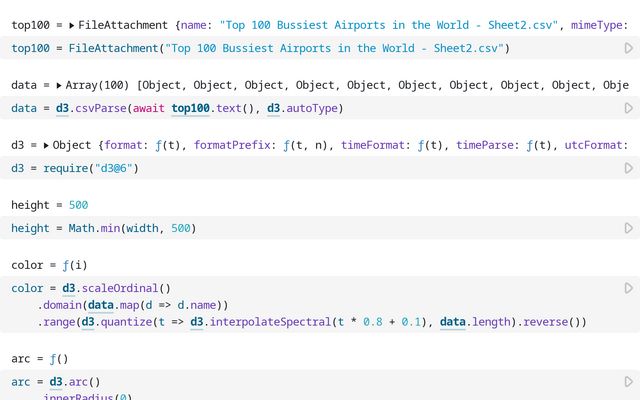Click the color = d3.scaleOrdinal() line
This screenshot has width=640, height=400.
(91, 288)
